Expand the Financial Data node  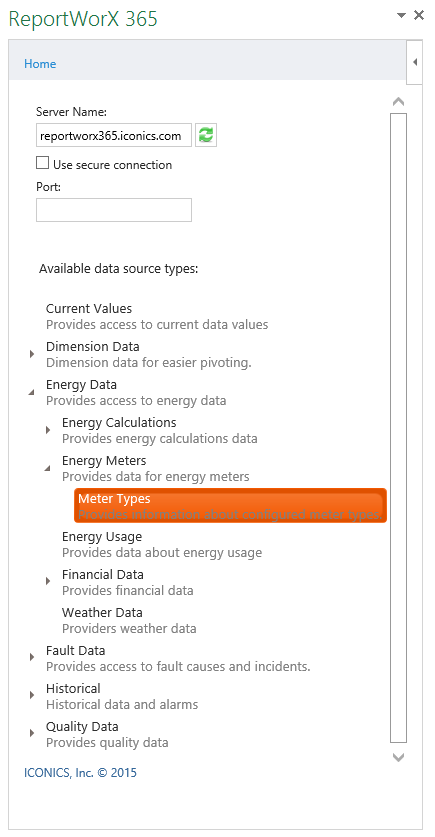(x=48, y=581)
